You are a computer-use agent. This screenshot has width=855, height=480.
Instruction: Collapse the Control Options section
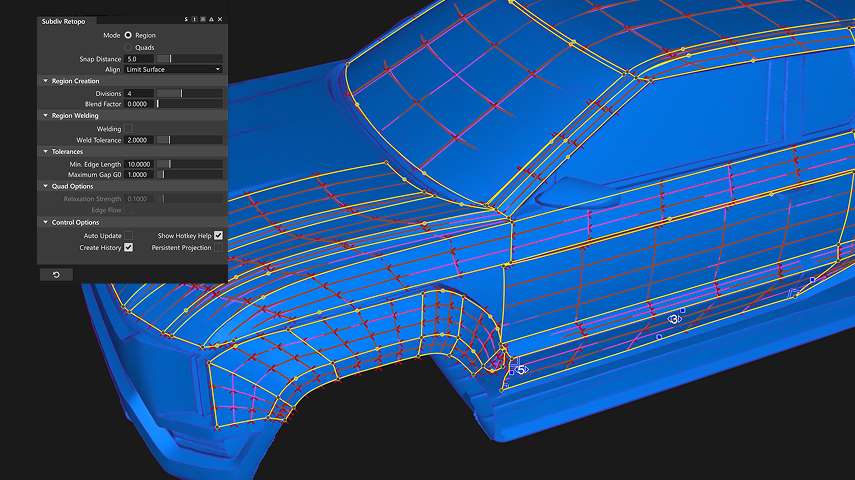[46, 223]
